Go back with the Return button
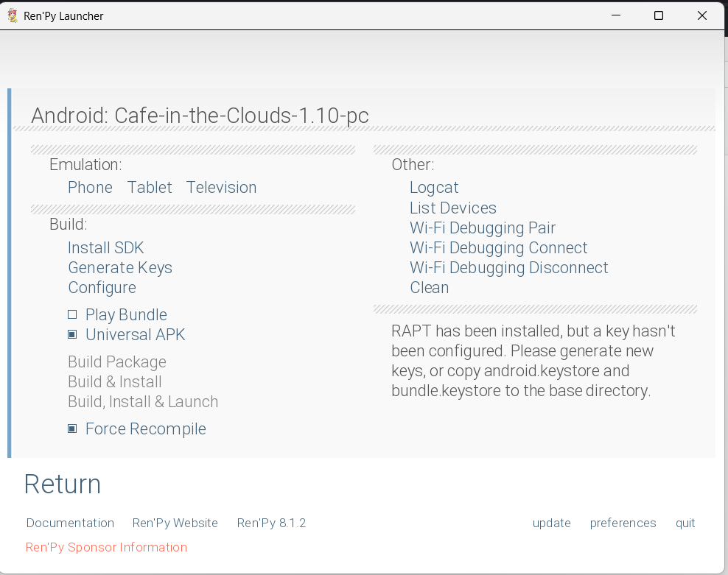Image resolution: width=728 pixels, height=575 pixels. click(x=63, y=484)
